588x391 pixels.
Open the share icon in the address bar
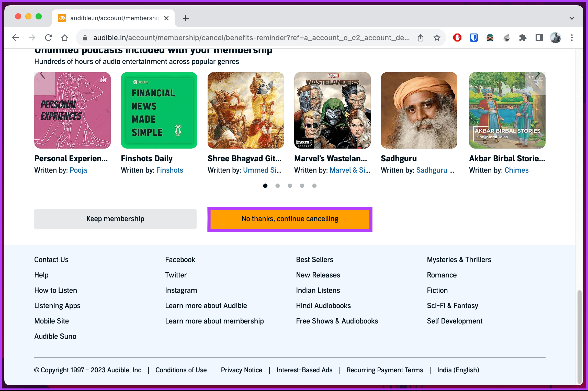coord(421,38)
